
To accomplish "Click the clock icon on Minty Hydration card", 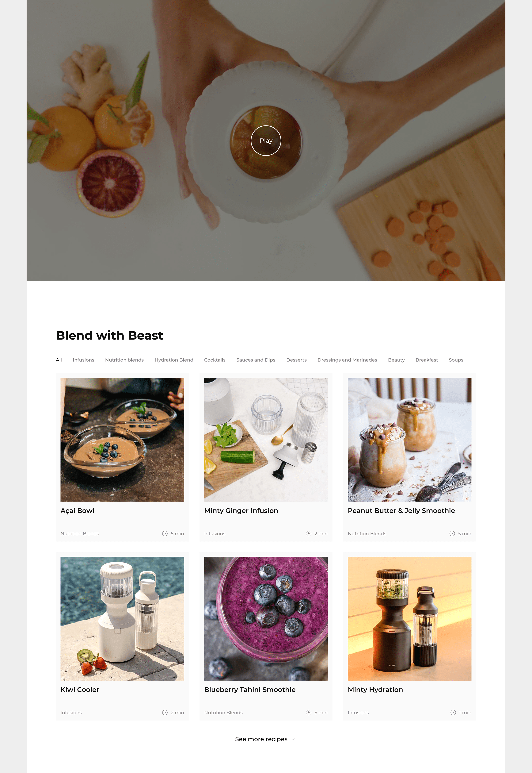I will point(453,712).
